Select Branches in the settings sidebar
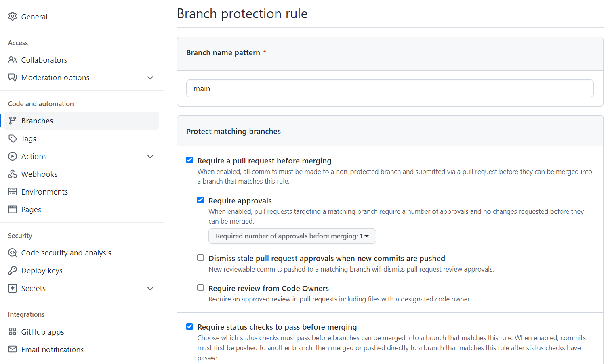The height and width of the screenshot is (364, 610). pos(82,121)
